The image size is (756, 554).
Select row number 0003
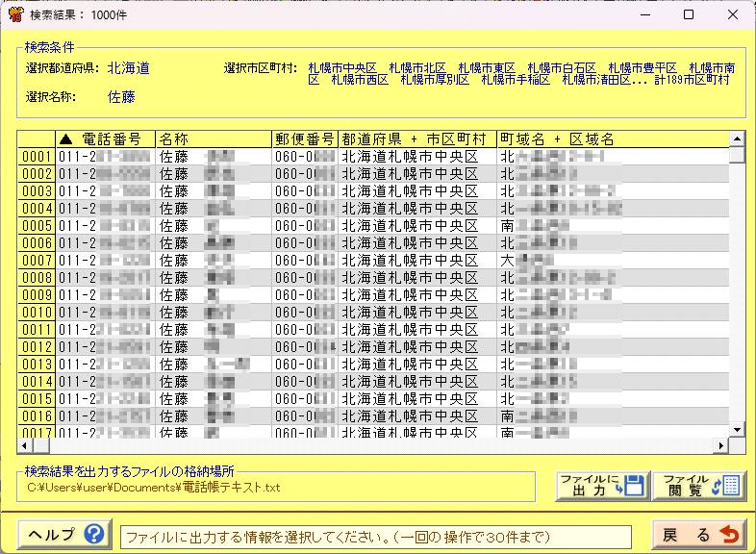click(37, 191)
